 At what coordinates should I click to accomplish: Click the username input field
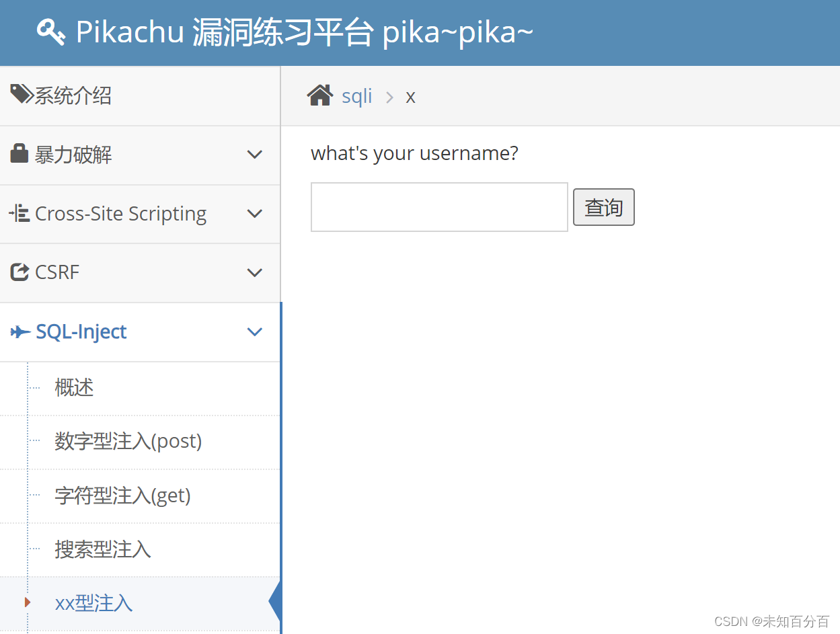coord(438,207)
